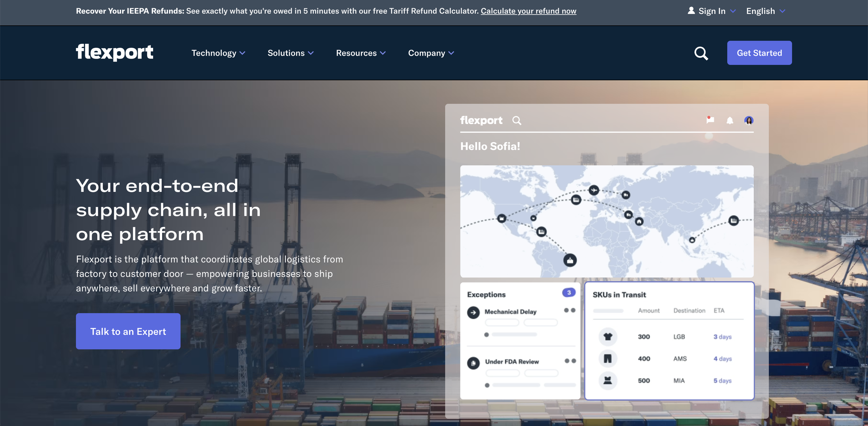The height and width of the screenshot is (426, 868).
Task: Click the Exceptions count badge showing 3
Action: pos(569,293)
